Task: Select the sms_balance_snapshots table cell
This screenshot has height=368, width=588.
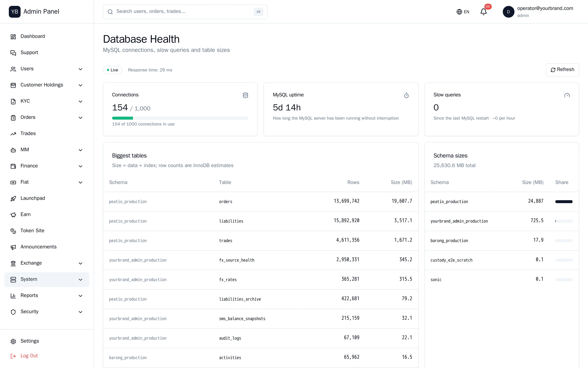Action: (x=242, y=318)
